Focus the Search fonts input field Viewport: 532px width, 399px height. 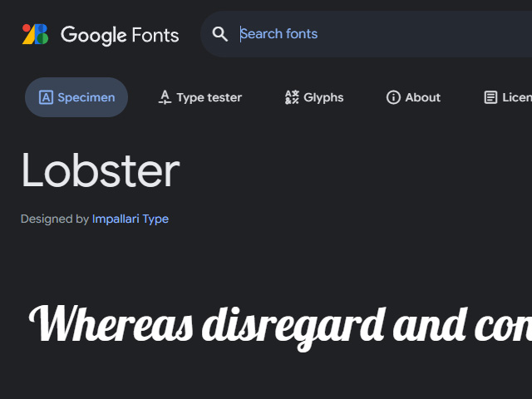(374, 34)
